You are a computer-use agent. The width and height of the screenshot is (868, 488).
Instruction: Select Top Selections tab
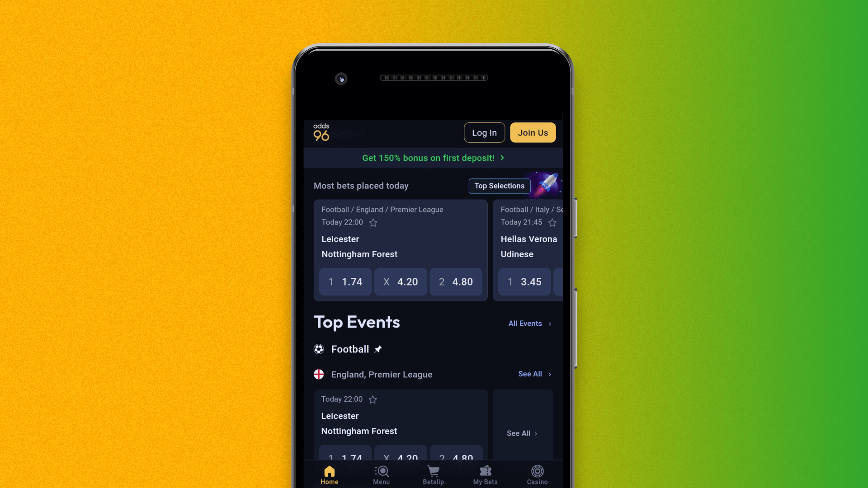click(x=499, y=185)
